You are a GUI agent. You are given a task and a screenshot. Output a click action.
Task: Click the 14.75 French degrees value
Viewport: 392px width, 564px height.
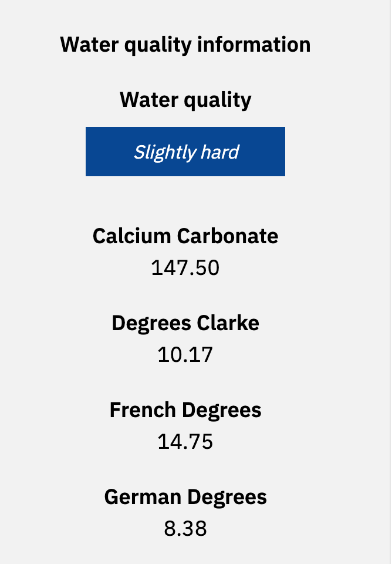(x=185, y=442)
